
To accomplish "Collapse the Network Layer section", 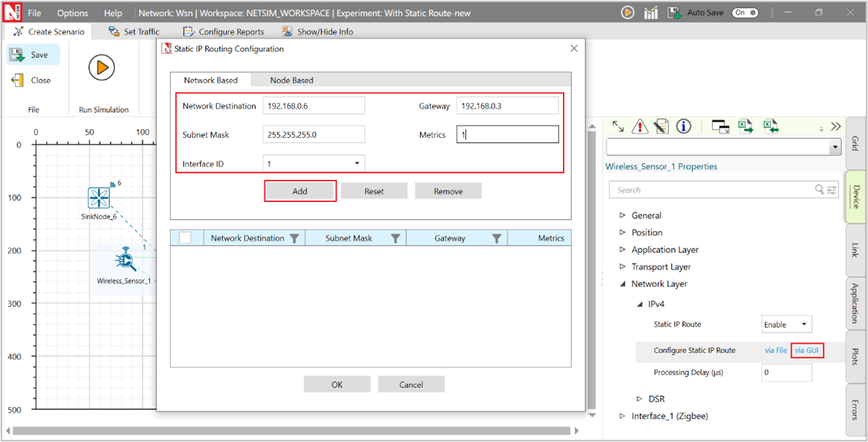I will click(623, 284).
